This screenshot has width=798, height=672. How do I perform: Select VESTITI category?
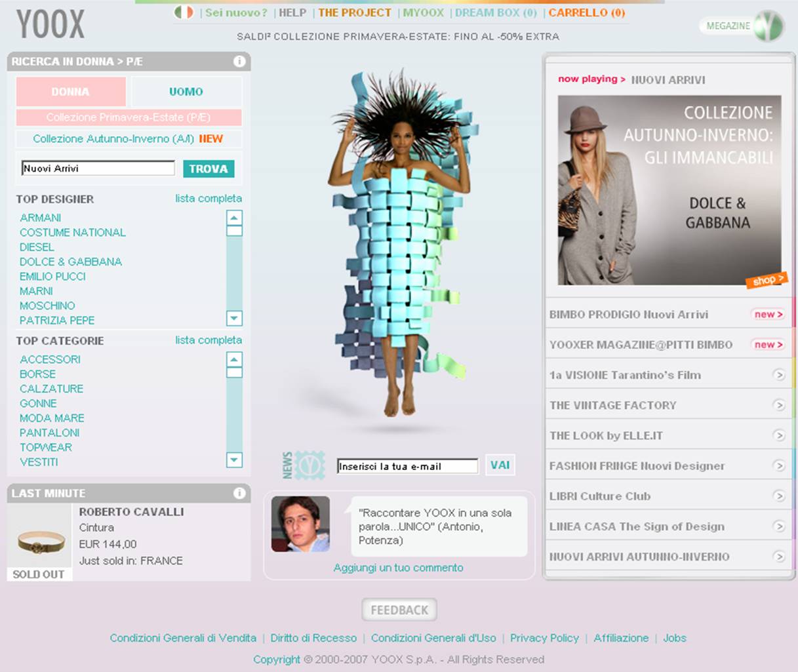[x=39, y=462]
